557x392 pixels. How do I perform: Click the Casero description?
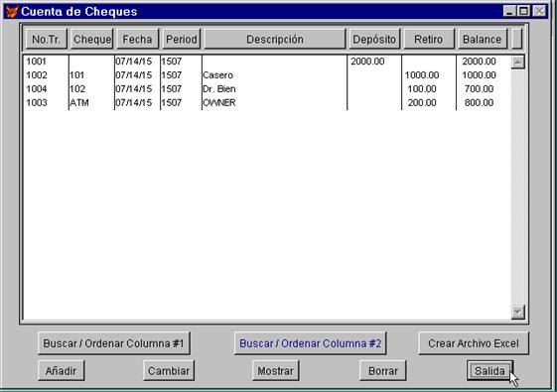click(x=217, y=74)
